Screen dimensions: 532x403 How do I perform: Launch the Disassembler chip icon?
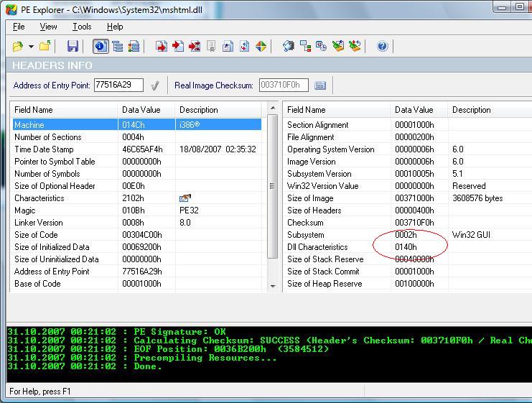(289, 46)
